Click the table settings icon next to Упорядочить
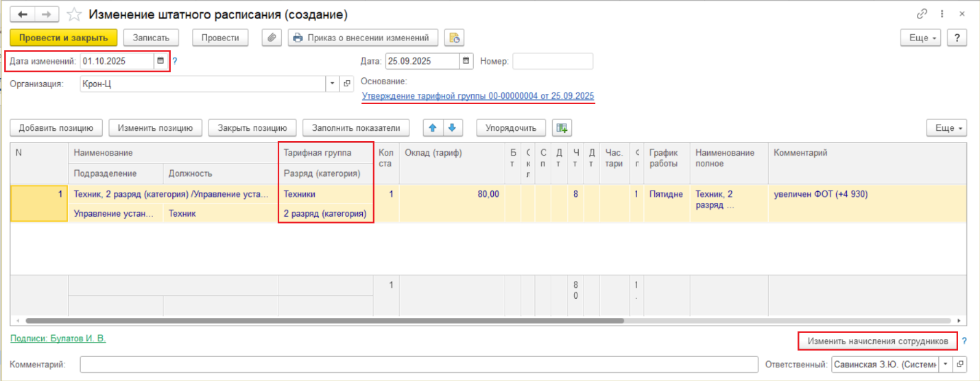 coord(562,127)
